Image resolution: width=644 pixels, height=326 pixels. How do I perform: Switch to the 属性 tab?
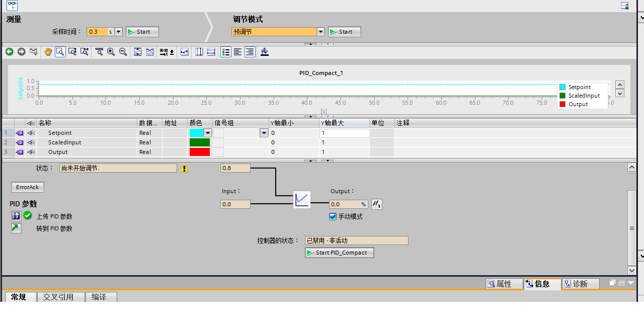[x=505, y=284]
